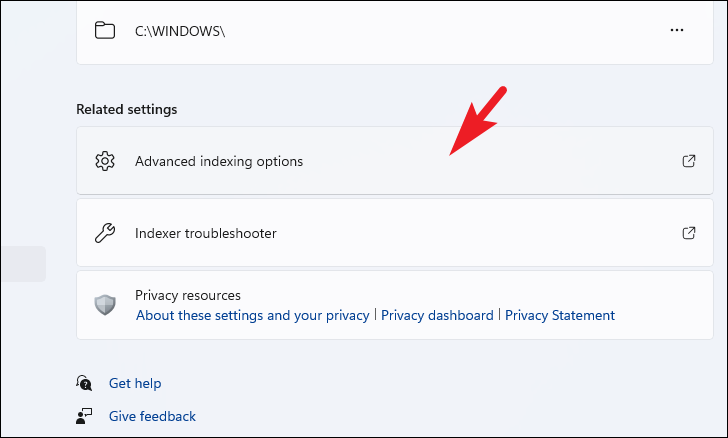Image resolution: width=728 pixels, height=438 pixels.
Task: Click the external-link icon on Indexer troubleshooter
Action: click(x=689, y=233)
